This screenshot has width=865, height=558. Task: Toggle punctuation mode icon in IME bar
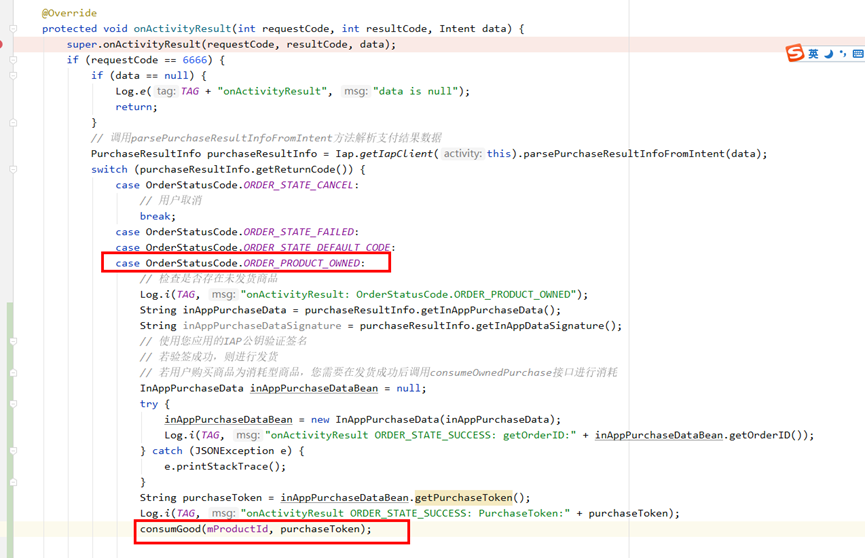tap(842, 54)
